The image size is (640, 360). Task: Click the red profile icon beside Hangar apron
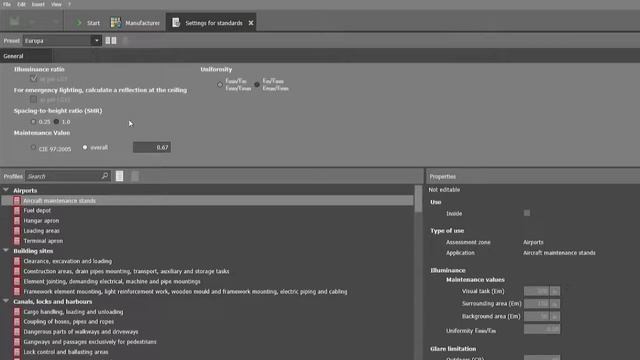17,220
